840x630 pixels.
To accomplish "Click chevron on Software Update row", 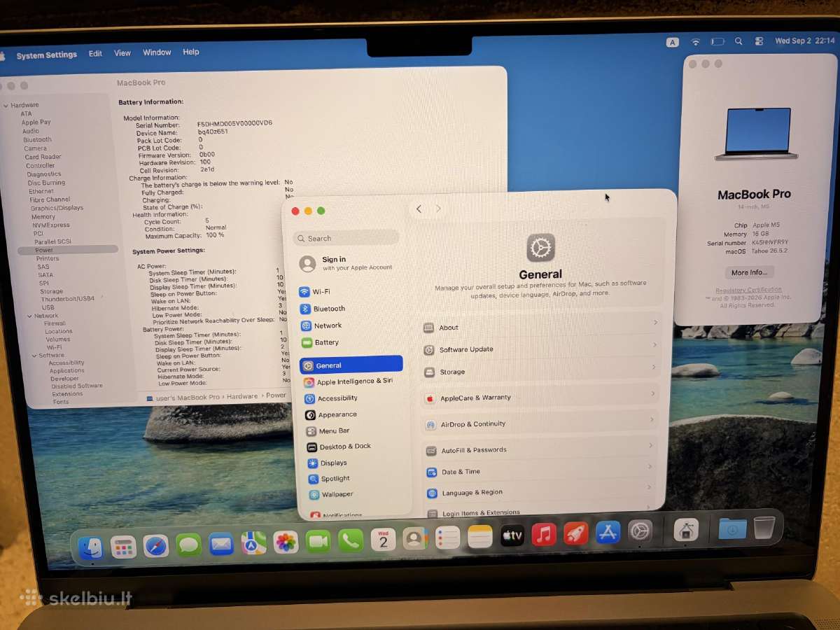I will pyautogui.click(x=654, y=345).
